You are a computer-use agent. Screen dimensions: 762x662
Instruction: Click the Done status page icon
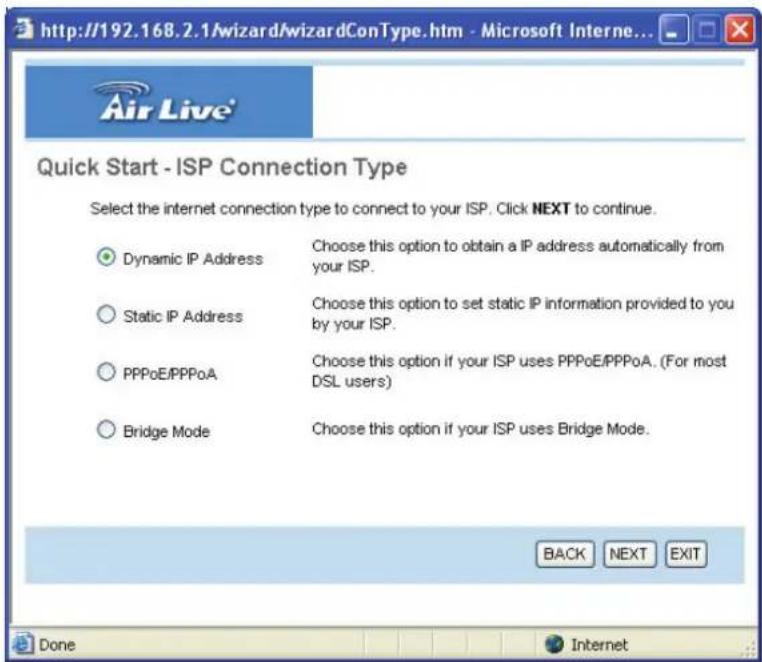coord(22,644)
